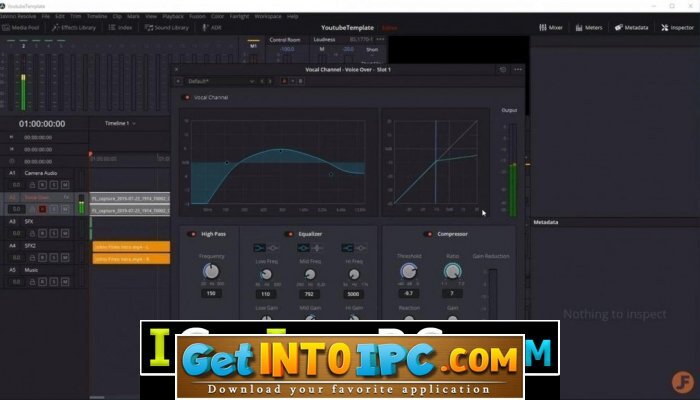Select high band shelf shape icon
700x400 pixels.
(x=347, y=248)
